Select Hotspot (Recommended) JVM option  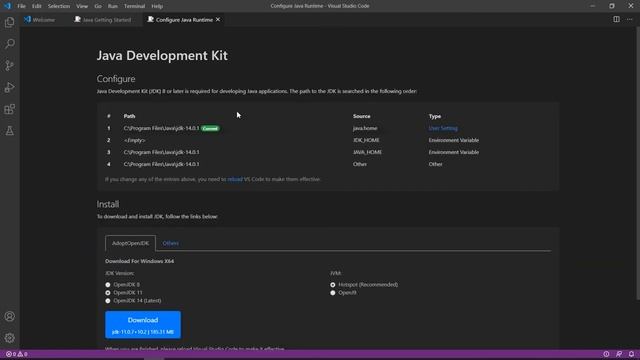[x=333, y=285]
